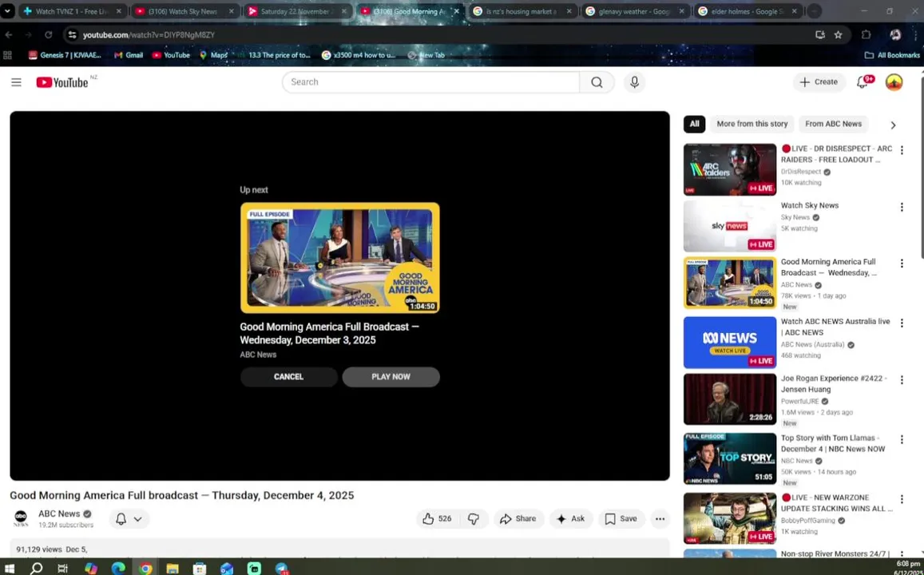Open the ABC NEWS Australia Watch Live thumbnail
The image size is (924, 575).
pyautogui.click(x=729, y=343)
